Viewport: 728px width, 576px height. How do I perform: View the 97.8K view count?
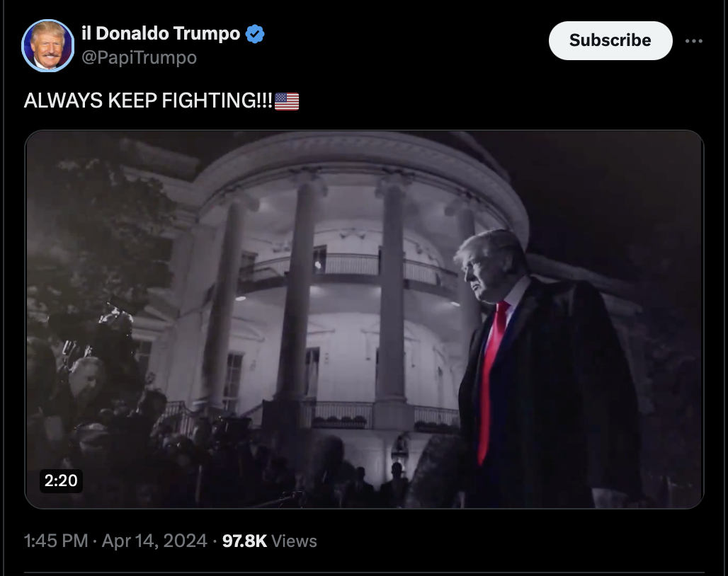click(245, 541)
